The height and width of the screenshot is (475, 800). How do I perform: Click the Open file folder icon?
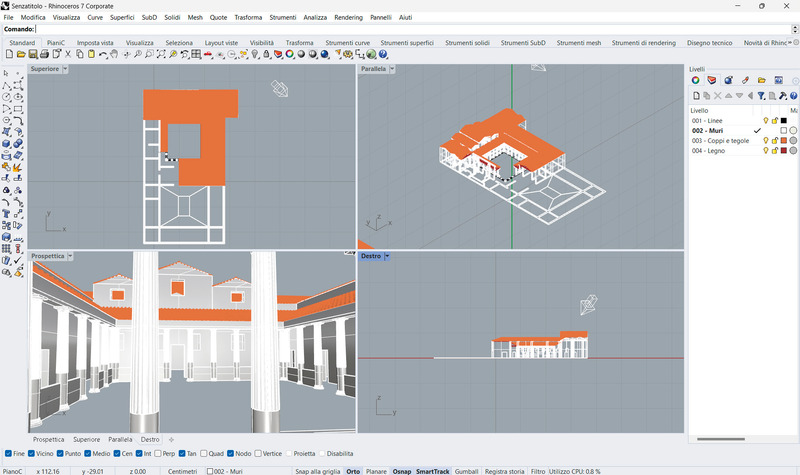point(21,54)
